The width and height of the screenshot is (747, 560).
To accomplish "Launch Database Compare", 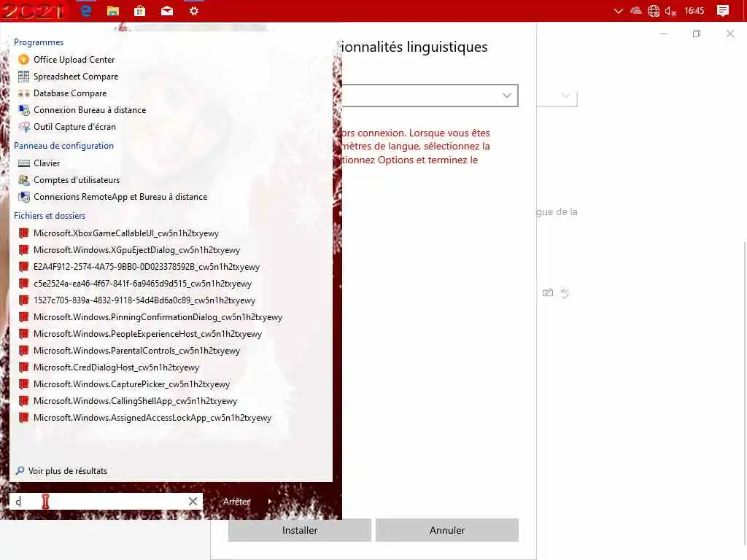I will tap(70, 93).
